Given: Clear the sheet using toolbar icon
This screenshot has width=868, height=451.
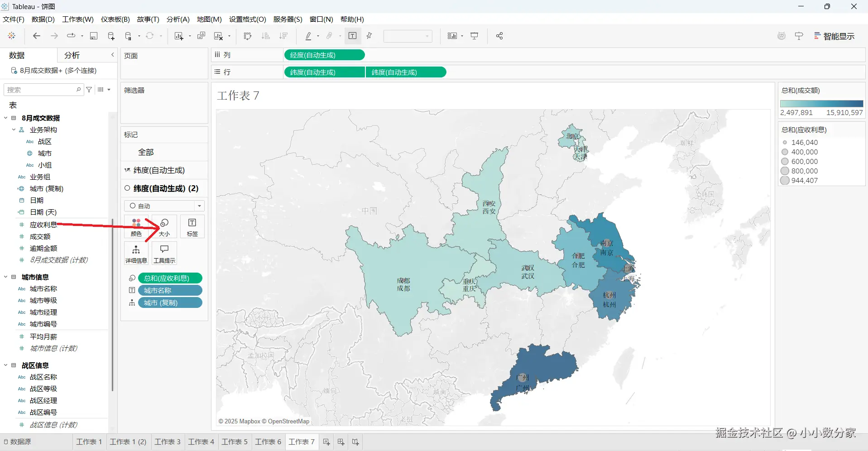Looking at the screenshot, I should coord(219,36).
